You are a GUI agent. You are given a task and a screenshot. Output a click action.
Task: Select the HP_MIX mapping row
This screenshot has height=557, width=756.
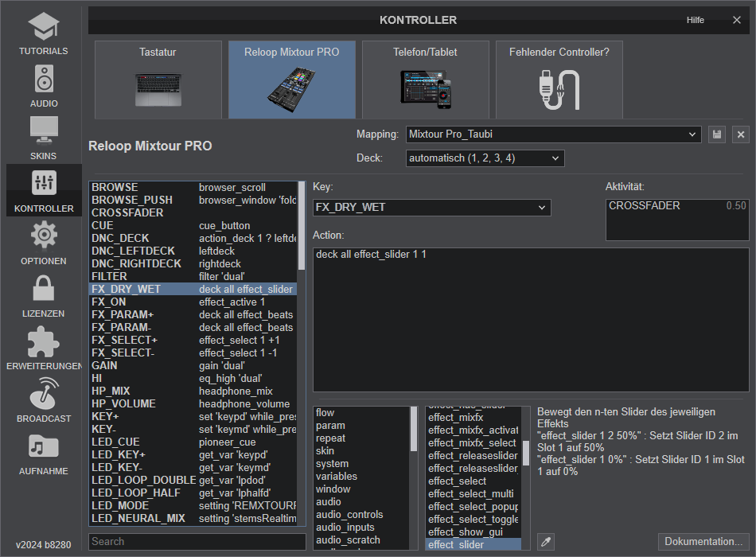[193, 391]
